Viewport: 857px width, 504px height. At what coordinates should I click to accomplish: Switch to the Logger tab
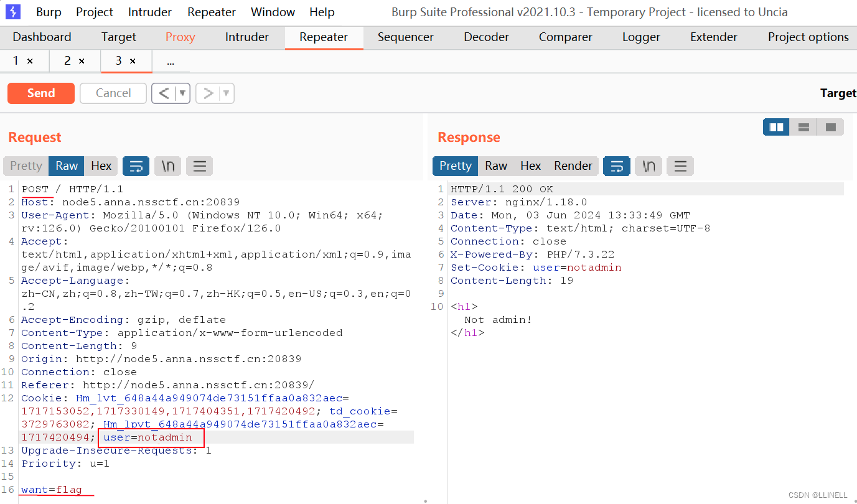coord(641,37)
